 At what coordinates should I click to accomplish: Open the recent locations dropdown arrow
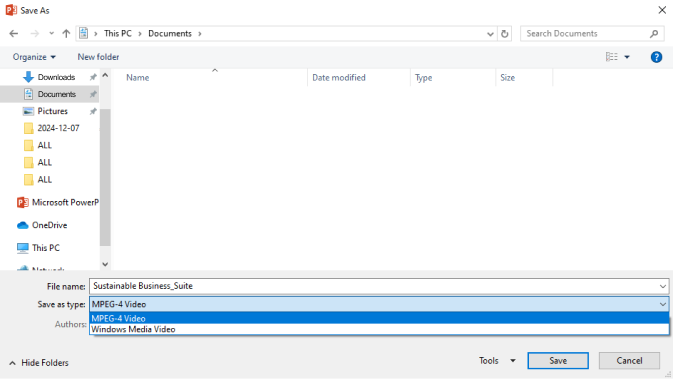click(52, 33)
